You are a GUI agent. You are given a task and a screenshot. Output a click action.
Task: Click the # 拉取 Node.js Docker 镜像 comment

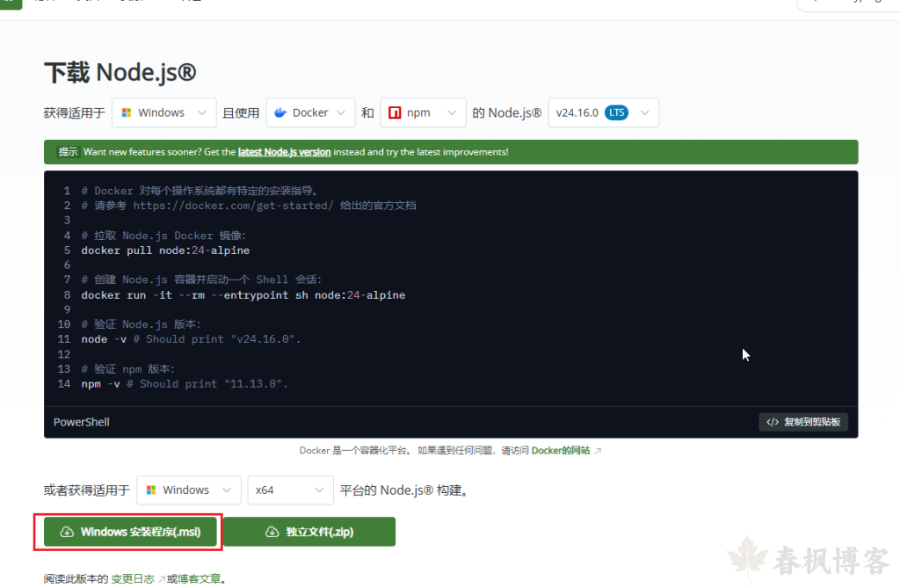[x=163, y=236]
